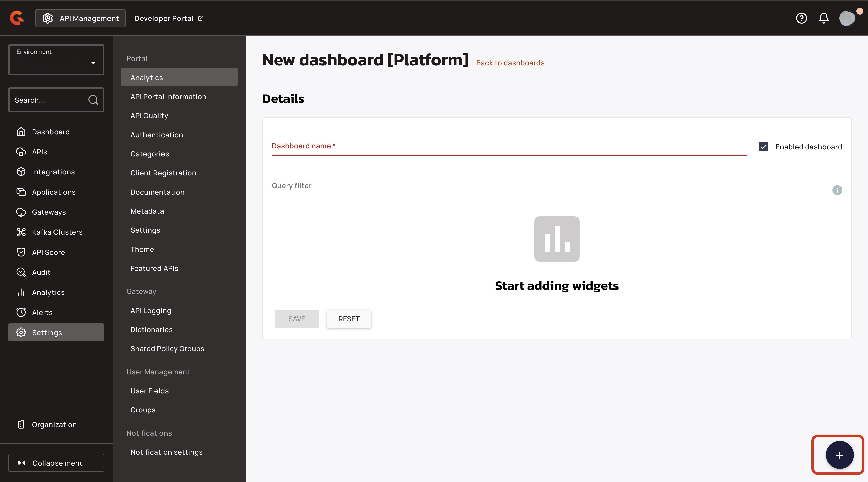
Task: Open the Environment dropdown
Action: tap(56, 60)
